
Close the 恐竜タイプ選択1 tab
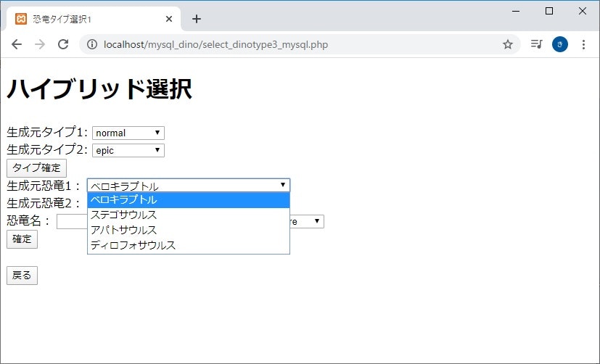tap(169, 19)
